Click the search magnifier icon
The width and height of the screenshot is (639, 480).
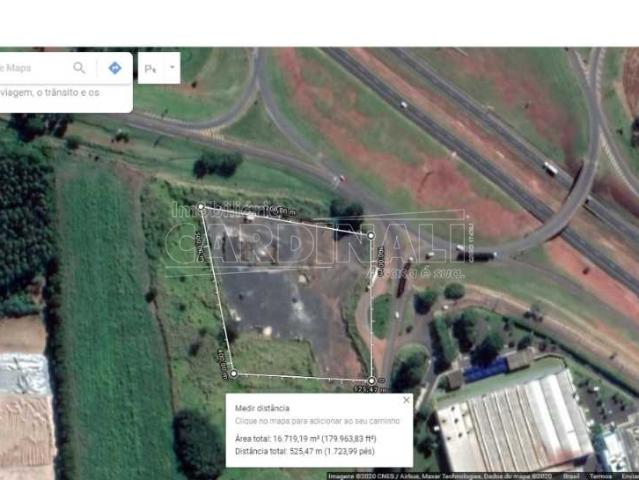[79, 68]
